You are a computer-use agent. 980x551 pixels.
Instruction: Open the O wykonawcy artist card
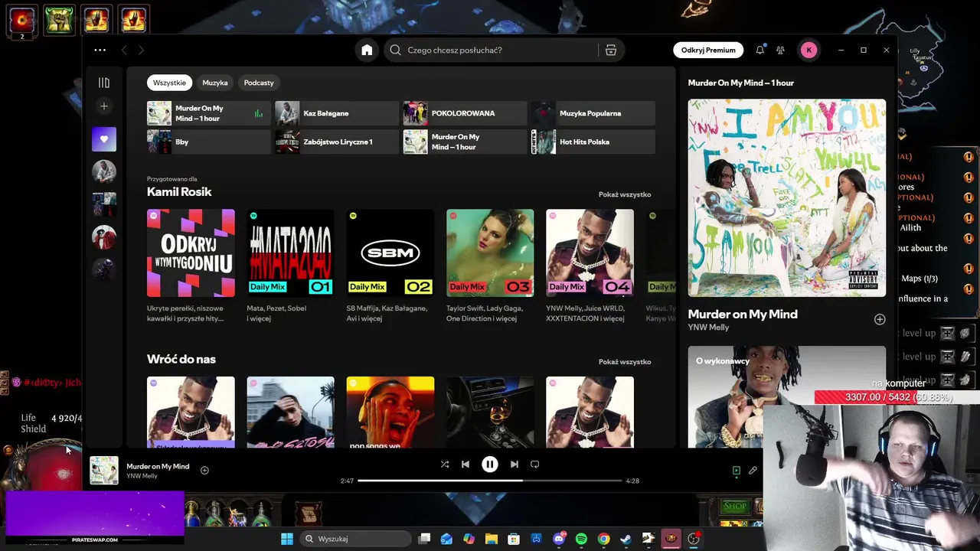click(x=787, y=396)
